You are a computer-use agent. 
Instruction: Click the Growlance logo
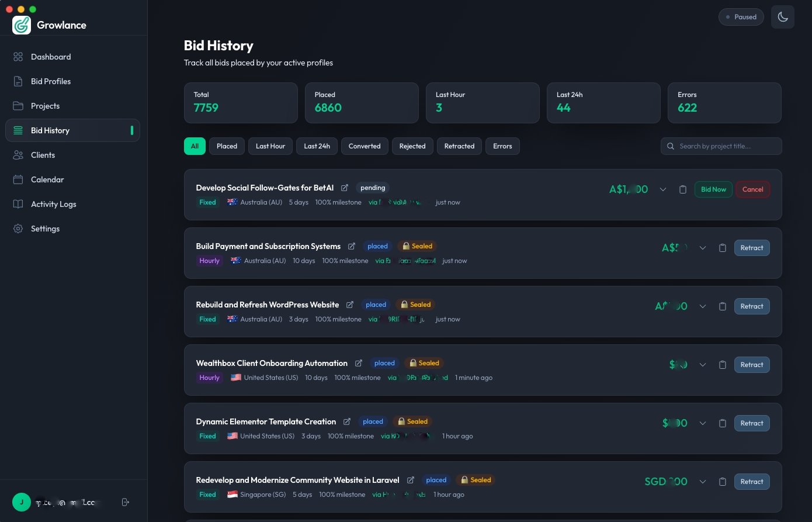point(22,25)
